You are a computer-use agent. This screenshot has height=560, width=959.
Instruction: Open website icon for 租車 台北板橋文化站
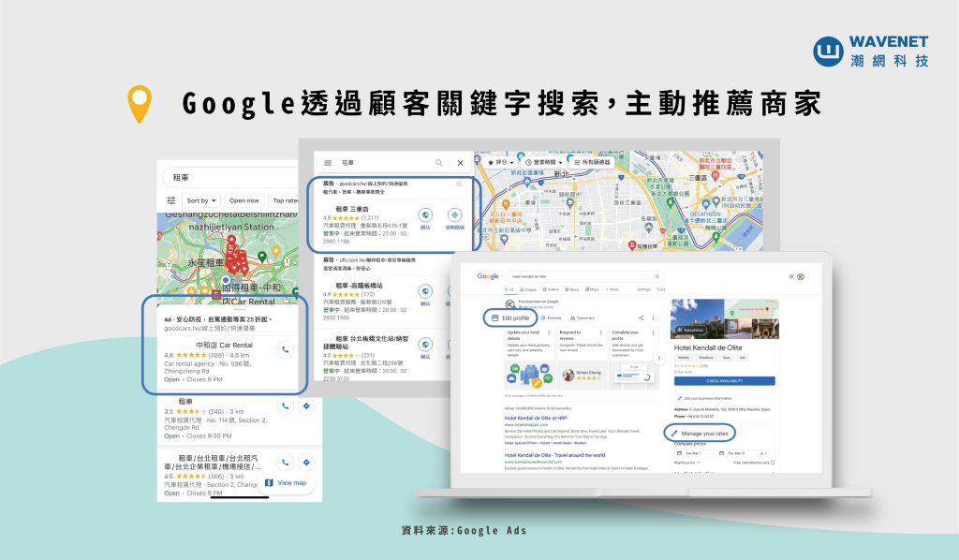(x=425, y=345)
